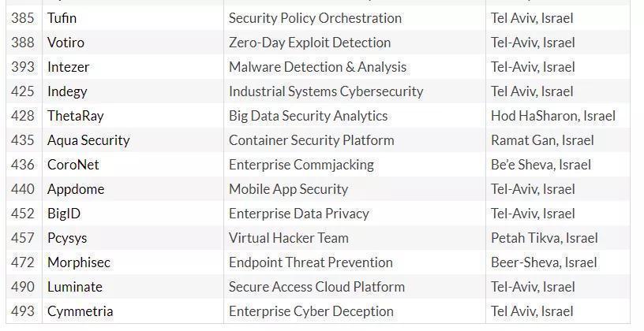Select the Votiro company cell
This screenshot has height=331, width=644.
click(66, 43)
